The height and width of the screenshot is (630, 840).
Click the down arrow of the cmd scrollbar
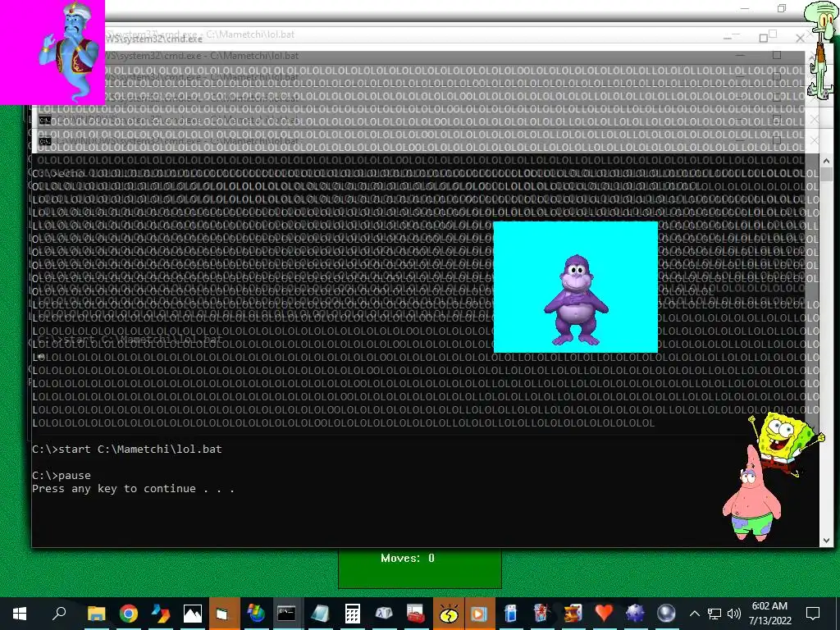[x=826, y=541]
